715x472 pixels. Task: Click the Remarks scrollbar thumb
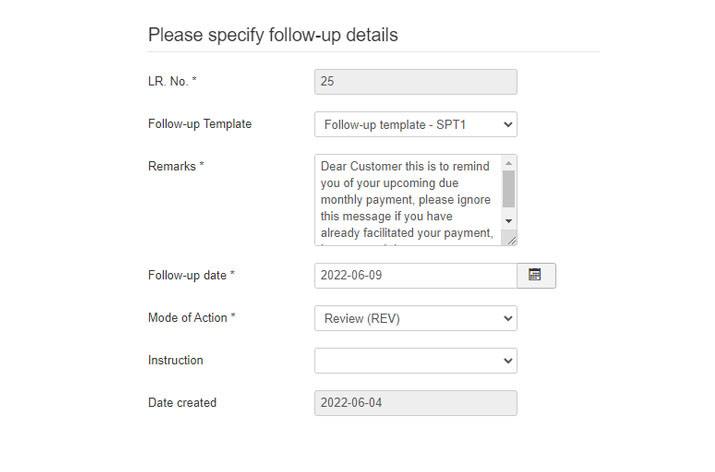pyautogui.click(x=508, y=189)
